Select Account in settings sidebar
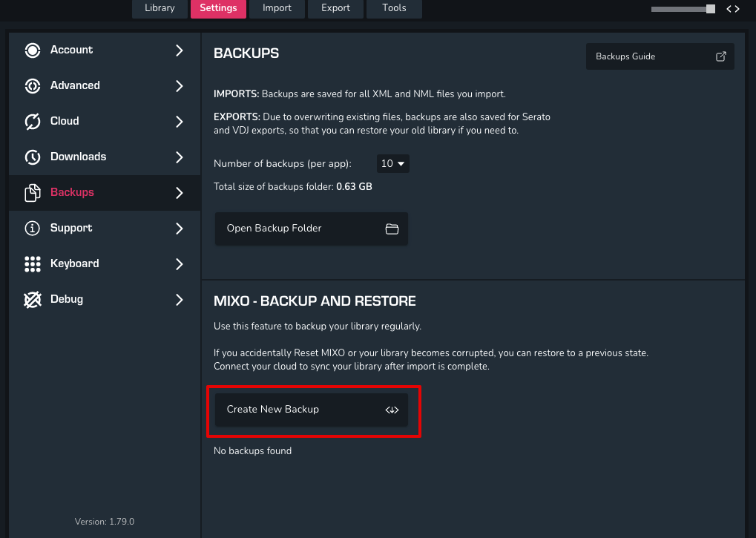Viewport: 756px width, 538px height. click(x=105, y=50)
